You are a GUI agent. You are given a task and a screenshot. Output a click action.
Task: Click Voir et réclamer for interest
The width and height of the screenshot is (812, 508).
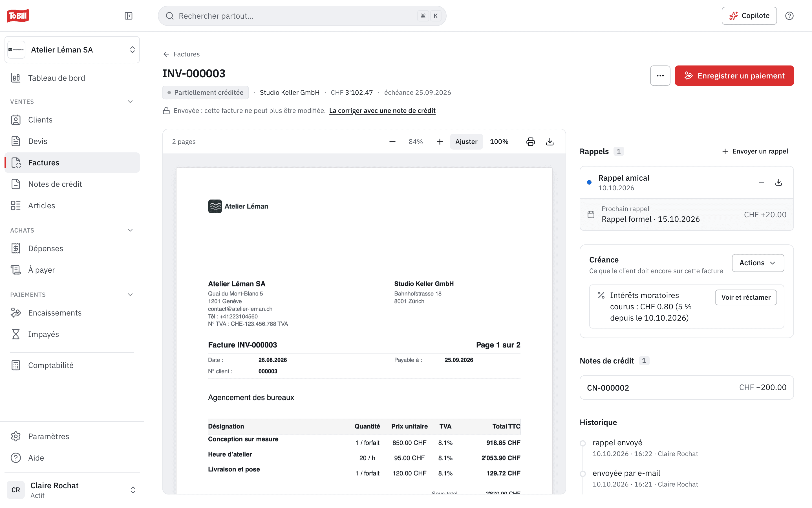745,297
